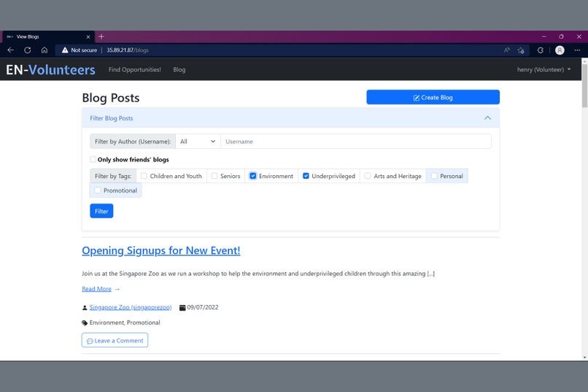Check the Seniors tag checkbox
This screenshot has width=588, height=392.
click(214, 176)
